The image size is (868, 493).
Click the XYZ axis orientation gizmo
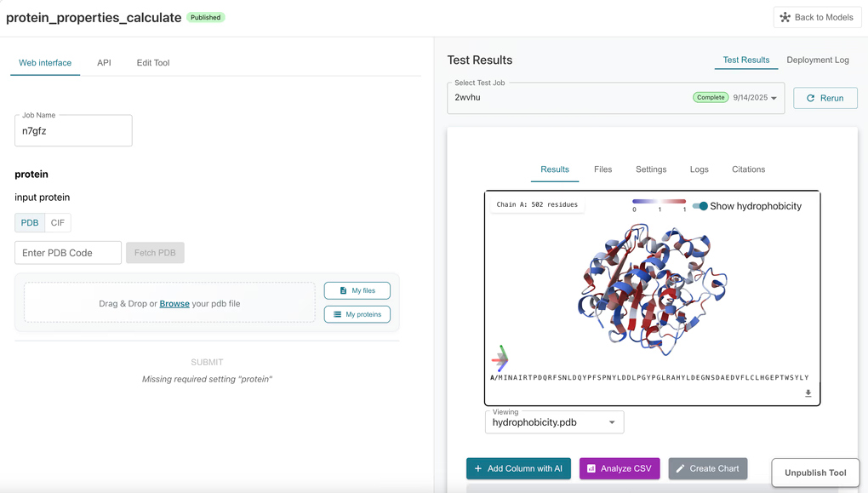point(500,358)
